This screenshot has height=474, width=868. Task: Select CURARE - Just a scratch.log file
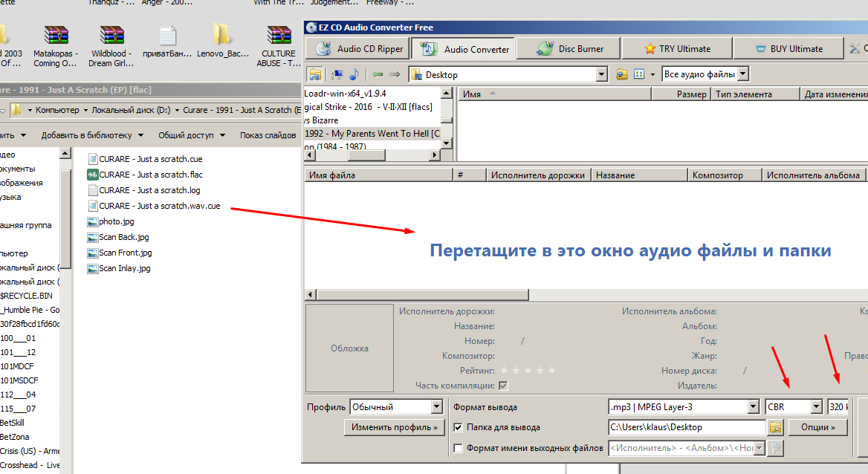tap(144, 190)
